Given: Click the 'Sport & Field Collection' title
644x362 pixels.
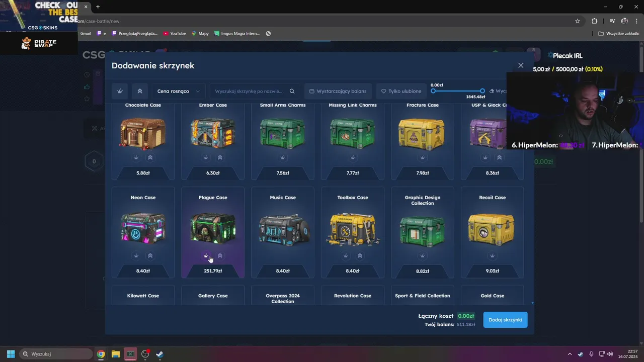Looking at the screenshot, I should click(x=423, y=296).
